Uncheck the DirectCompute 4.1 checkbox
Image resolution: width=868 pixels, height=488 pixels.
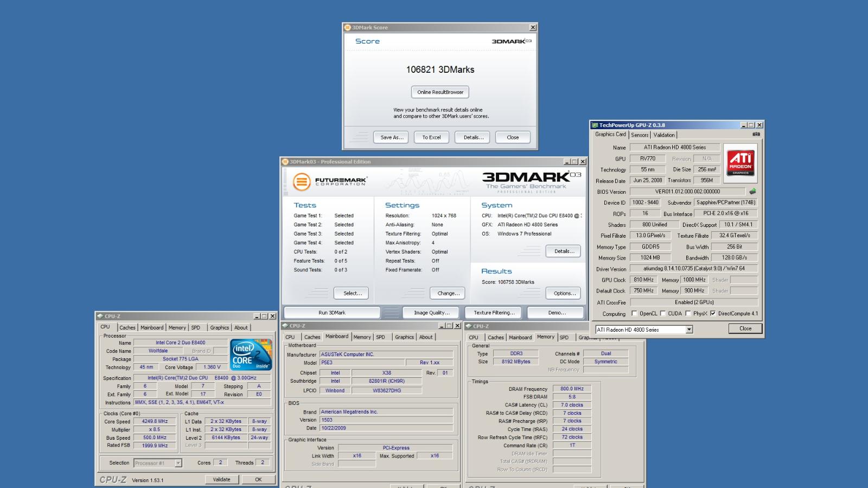pos(713,313)
